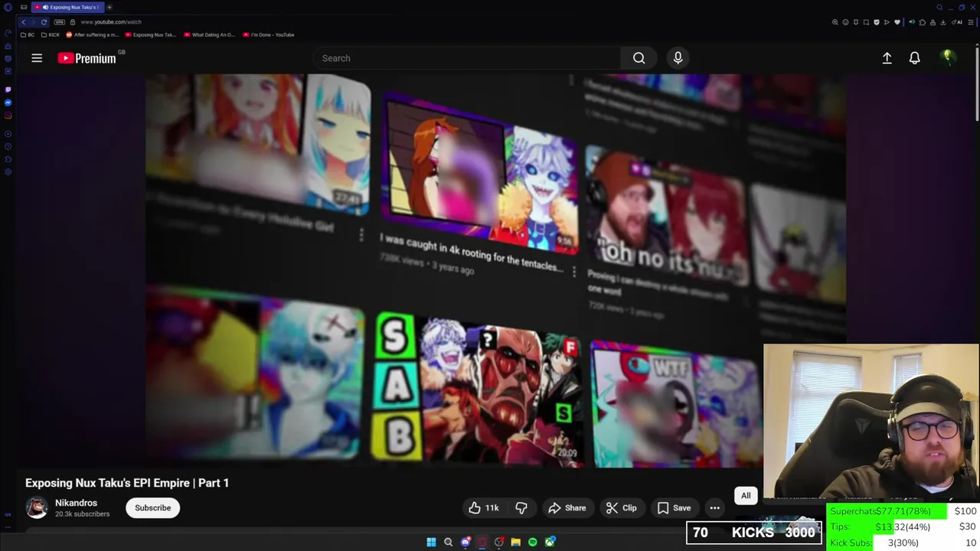Open I'm Done - YouTube bookmark

pyautogui.click(x=269, y=34)
